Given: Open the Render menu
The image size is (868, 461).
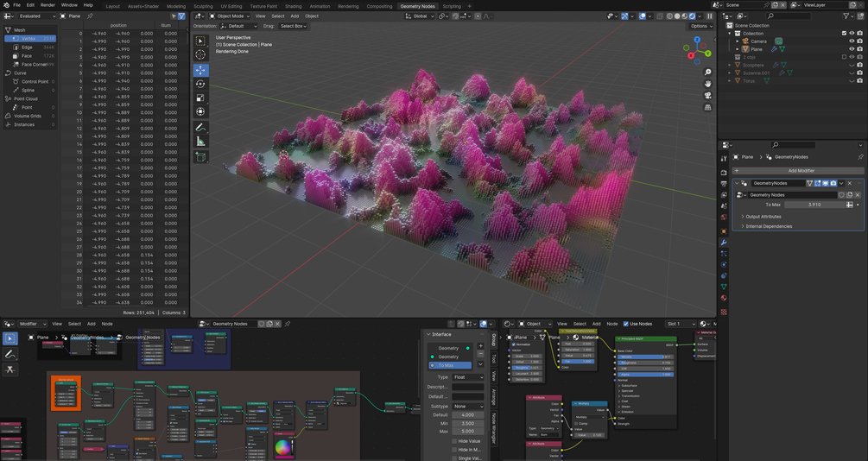Looking at the screenshot, I should pyautogui.click(x=48, y=5).
